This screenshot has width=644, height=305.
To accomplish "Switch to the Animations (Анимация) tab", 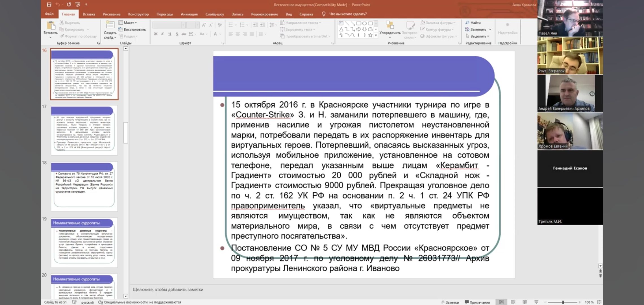I will [189, 14].
